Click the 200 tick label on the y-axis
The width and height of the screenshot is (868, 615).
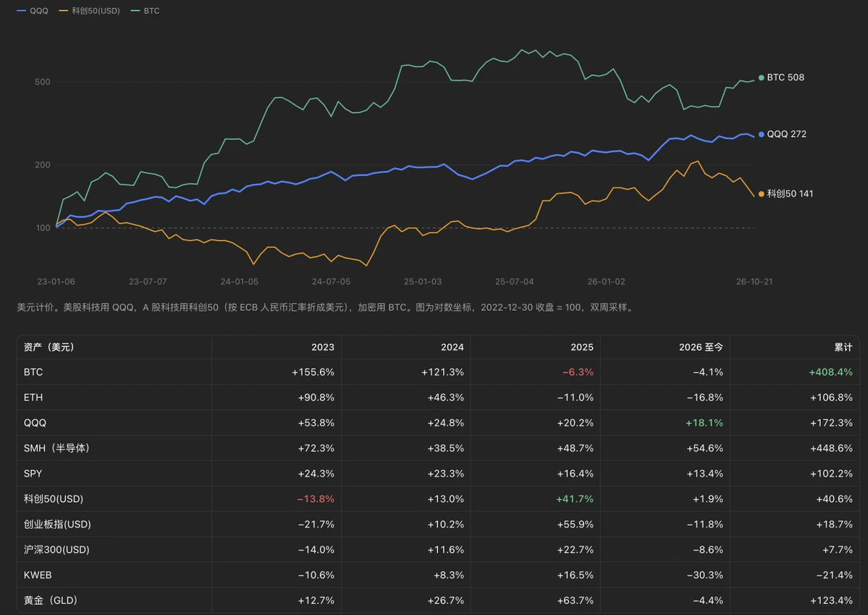[43, 165]
